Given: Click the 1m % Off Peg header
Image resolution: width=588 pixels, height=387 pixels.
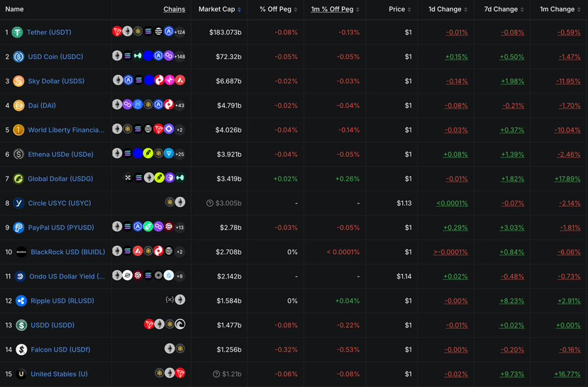Looking at the screenshot, I should coord(332,9).
